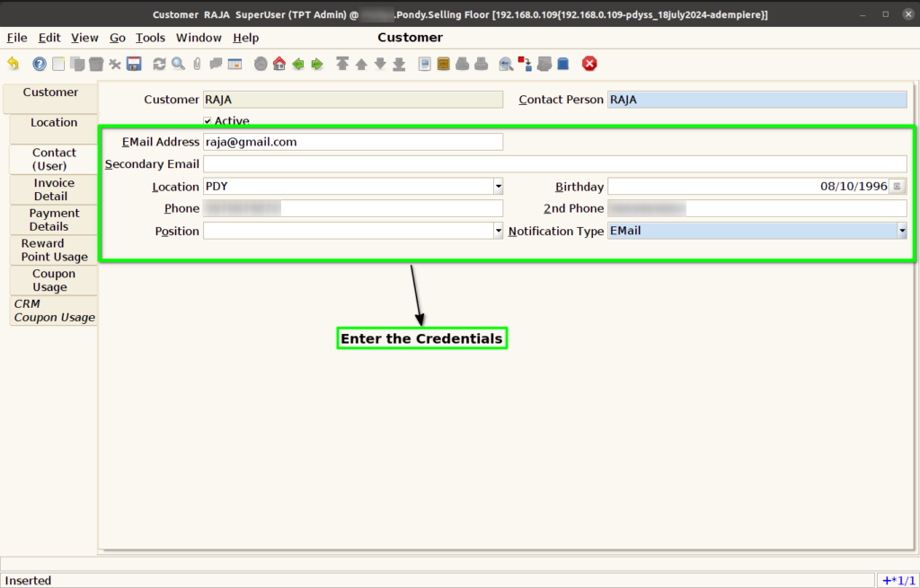
Task: Click the Print printer icon
Action: (482, 64)
